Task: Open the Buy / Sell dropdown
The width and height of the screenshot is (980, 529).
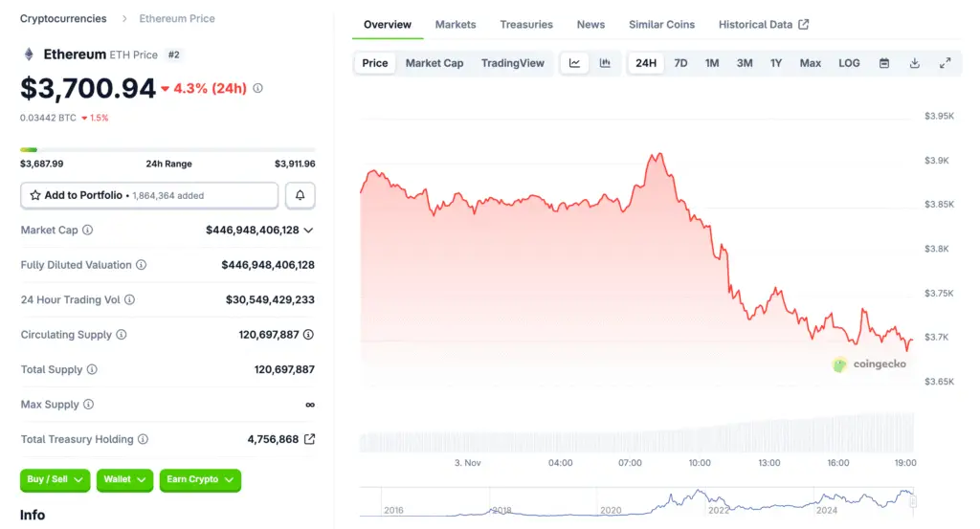Action: pos(55,479)
